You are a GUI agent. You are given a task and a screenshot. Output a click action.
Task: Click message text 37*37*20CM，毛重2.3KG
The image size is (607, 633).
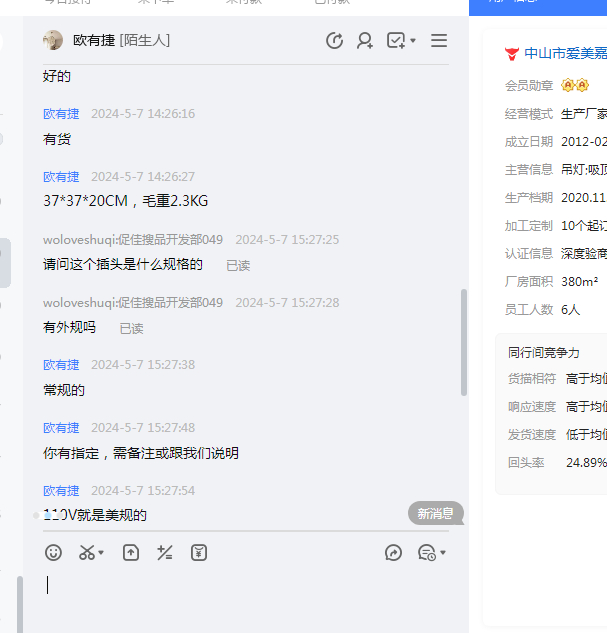coord(126,201)
